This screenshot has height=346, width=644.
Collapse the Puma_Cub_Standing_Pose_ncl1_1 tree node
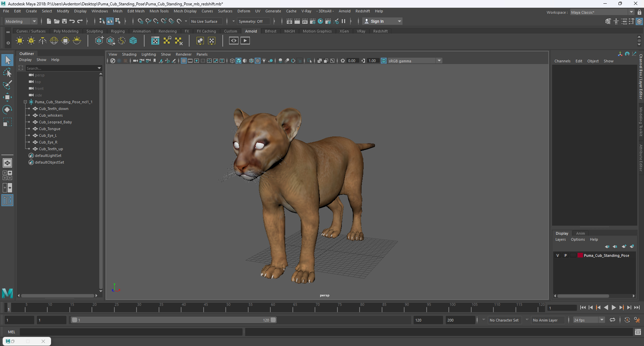click(25, 102)
